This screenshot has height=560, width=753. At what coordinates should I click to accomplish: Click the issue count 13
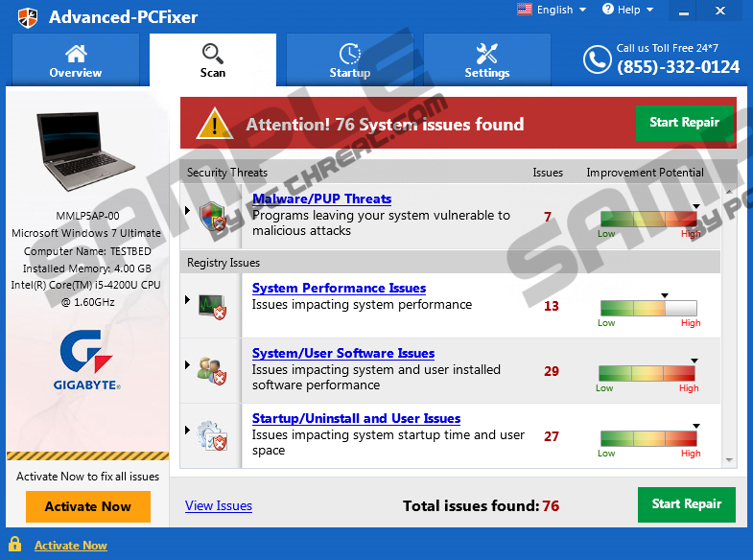[552, 306]
